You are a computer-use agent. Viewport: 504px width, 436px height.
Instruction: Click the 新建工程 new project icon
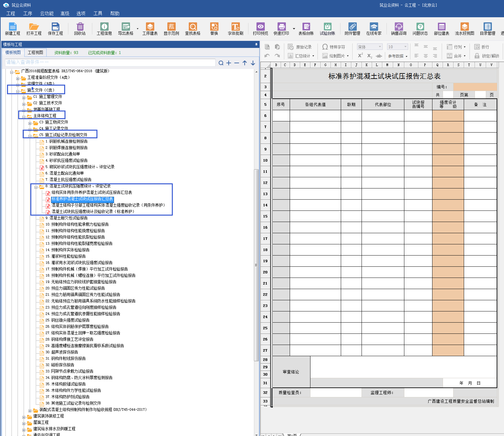[x=12, y=29]
